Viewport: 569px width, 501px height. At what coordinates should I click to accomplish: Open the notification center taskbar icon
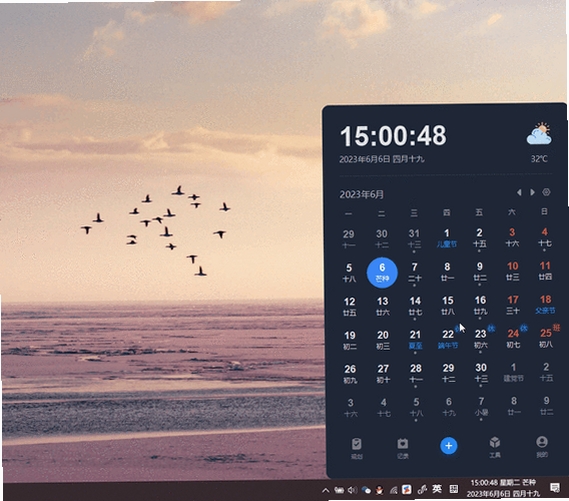(x=554, y=488)
